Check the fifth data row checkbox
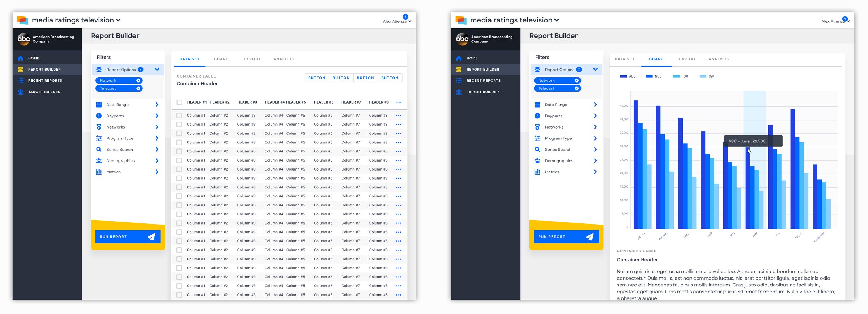Image resolution: width=868 pixels, height=314 pixels. point(179,151)
